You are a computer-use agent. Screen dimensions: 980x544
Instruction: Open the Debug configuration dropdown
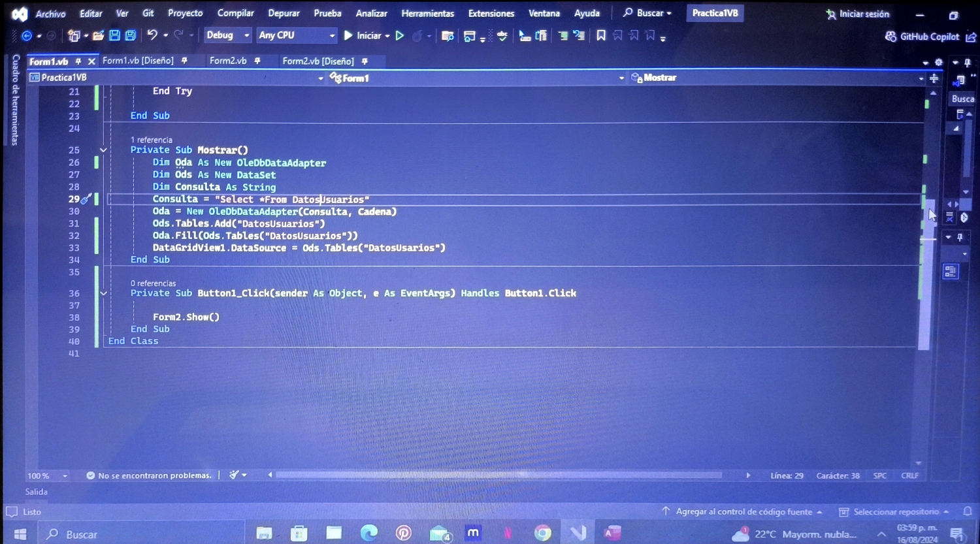228,35
